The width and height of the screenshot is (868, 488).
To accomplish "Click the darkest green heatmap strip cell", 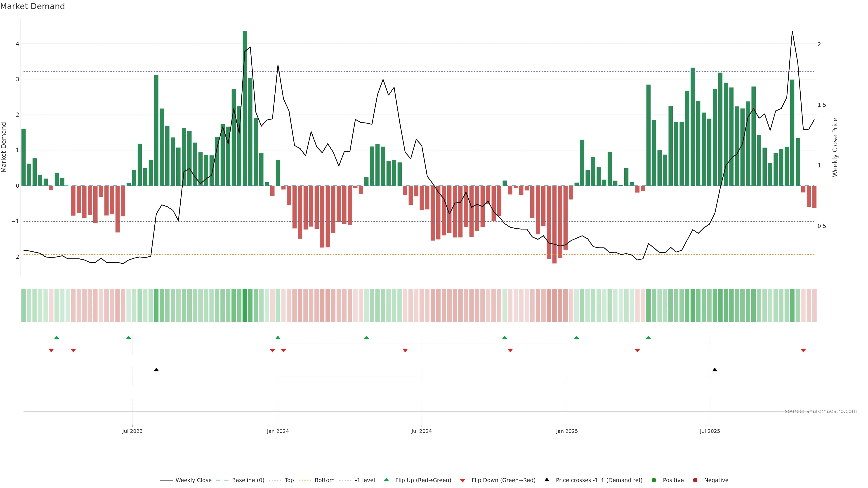I will click(245, 305).
